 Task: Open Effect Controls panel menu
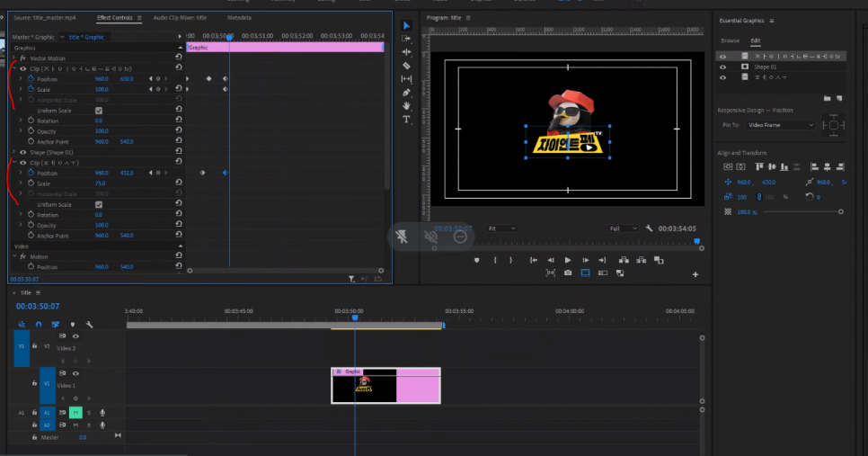click(139, 18)
